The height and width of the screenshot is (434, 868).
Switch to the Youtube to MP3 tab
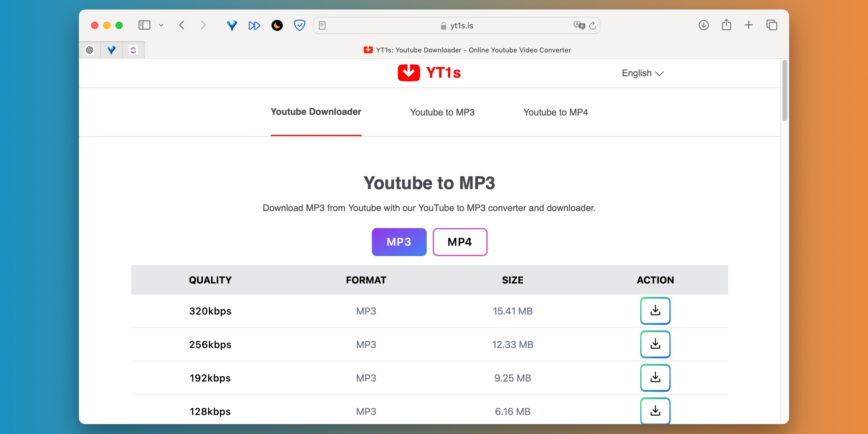point(442,112)
